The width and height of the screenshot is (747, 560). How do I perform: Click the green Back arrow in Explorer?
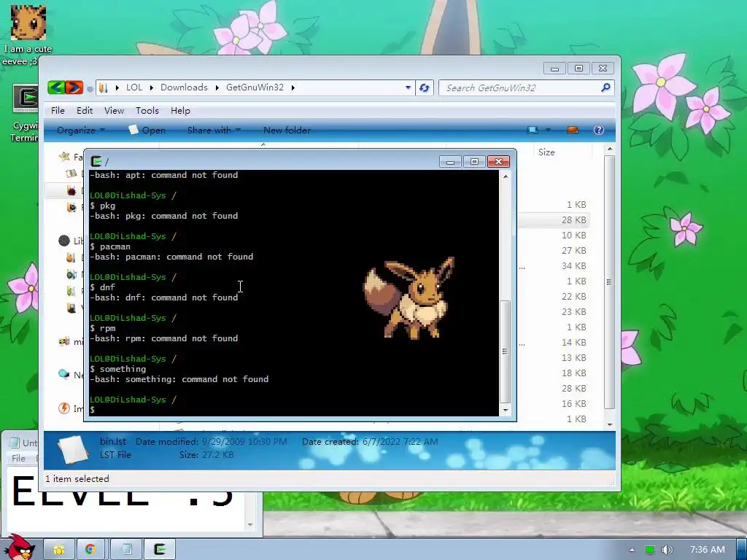pos(56,87)
